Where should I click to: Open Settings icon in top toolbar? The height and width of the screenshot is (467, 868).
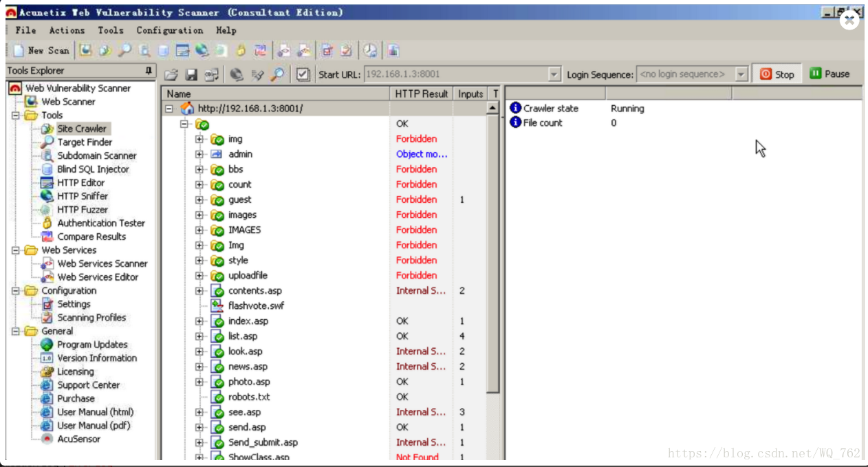point(327,50)
